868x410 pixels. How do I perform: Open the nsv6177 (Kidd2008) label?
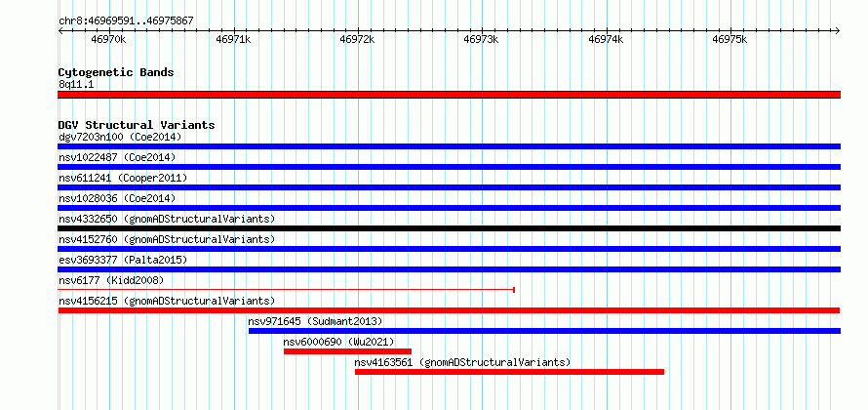[x=111, y=280]
